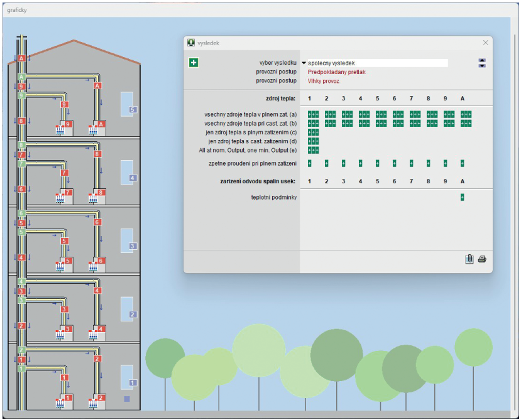Close the vysledek dialog
This screenshot has width=521, height=420.
[x=485, y=43]
